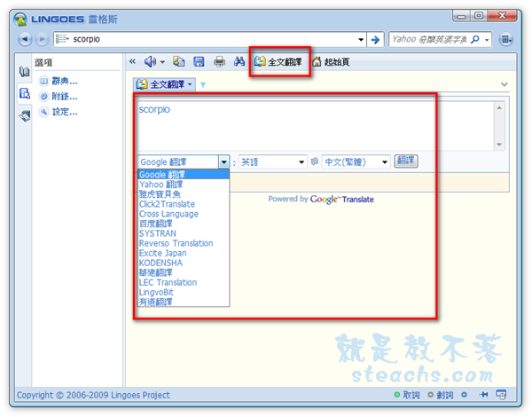The image size is (532, 417).
Task: Select LingvoBit in engine list
Action: pyautogui.click(x=184, y=293)
